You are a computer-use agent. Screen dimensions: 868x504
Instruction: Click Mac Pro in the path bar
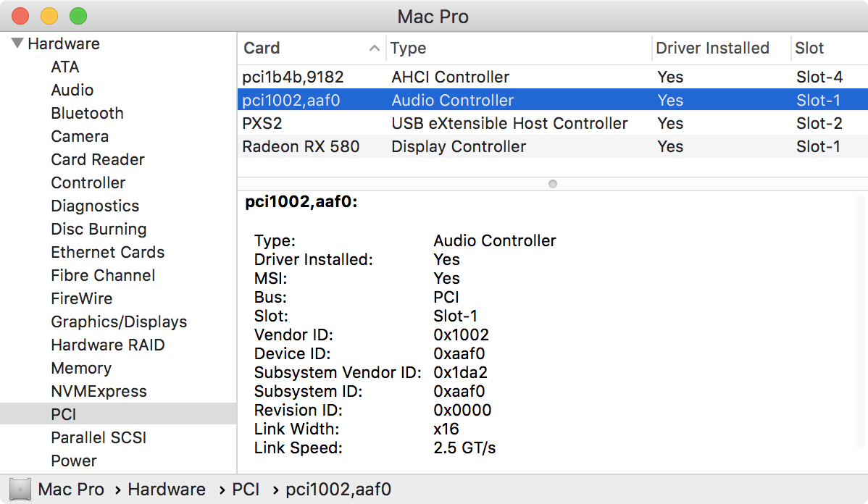click(x=71, y=490)
